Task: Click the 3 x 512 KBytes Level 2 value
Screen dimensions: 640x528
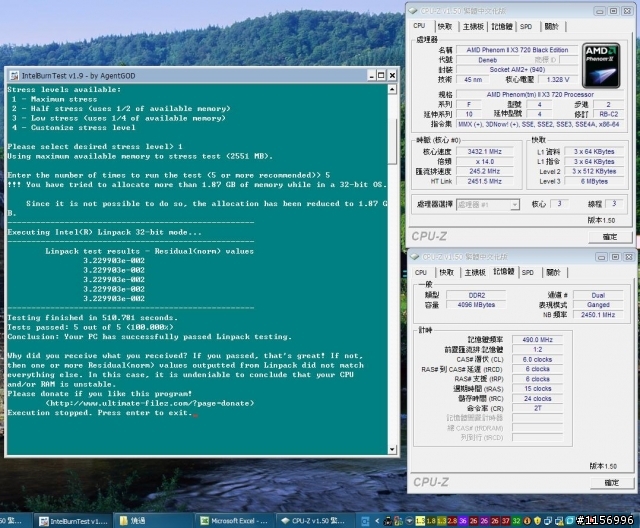Action: tap(594, 171)
